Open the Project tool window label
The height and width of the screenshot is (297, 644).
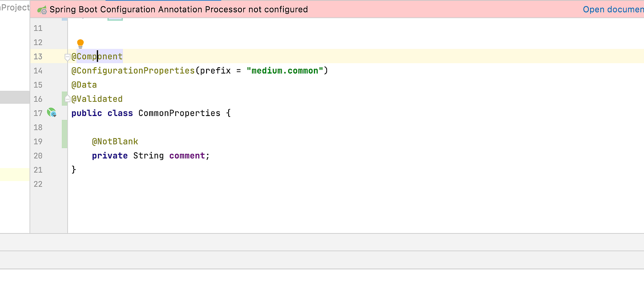pos(14,7)
